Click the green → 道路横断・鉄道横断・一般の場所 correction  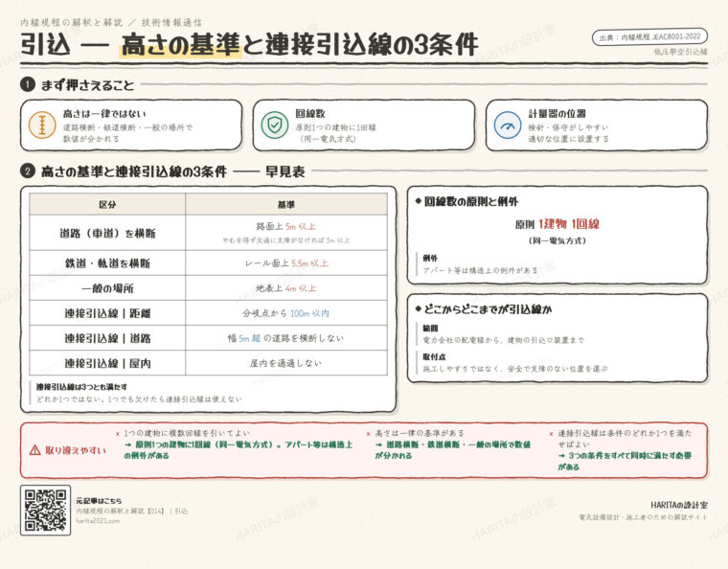(x=453, y=449)
